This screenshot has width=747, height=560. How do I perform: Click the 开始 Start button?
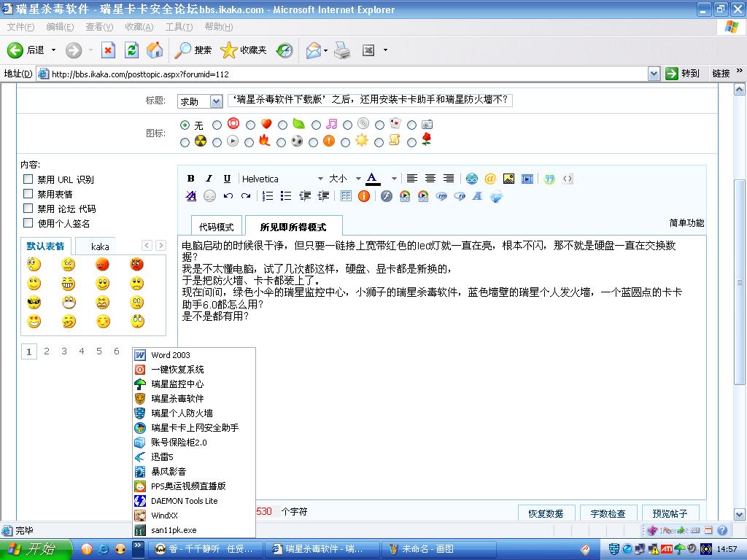pos(36,549)
